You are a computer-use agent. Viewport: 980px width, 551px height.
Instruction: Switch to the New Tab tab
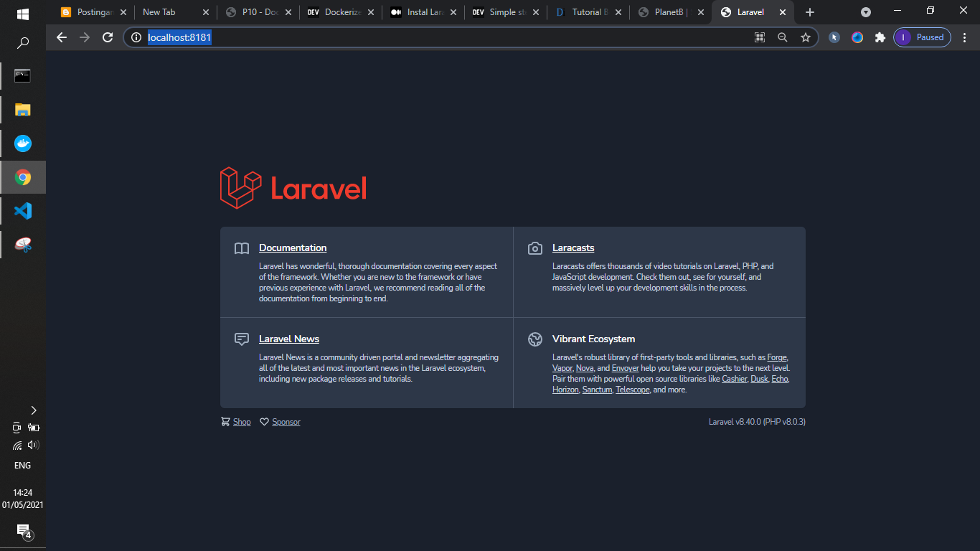click(x=175, y=12)
